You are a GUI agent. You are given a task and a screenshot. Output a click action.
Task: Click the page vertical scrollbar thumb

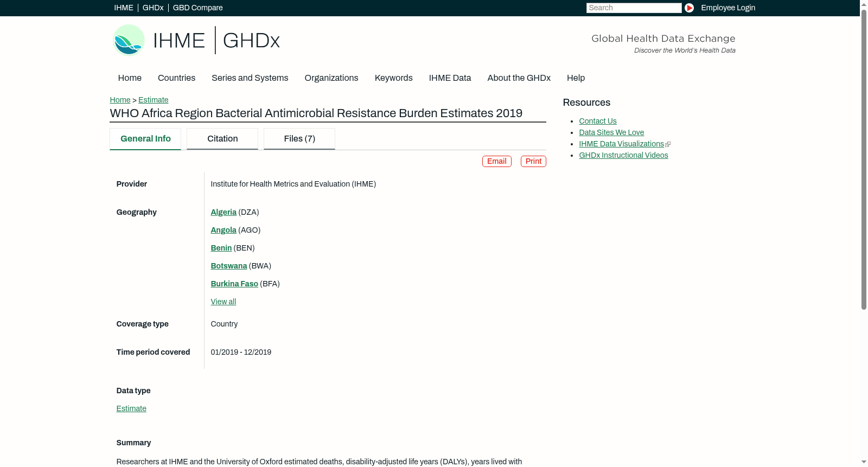(864, 159)
